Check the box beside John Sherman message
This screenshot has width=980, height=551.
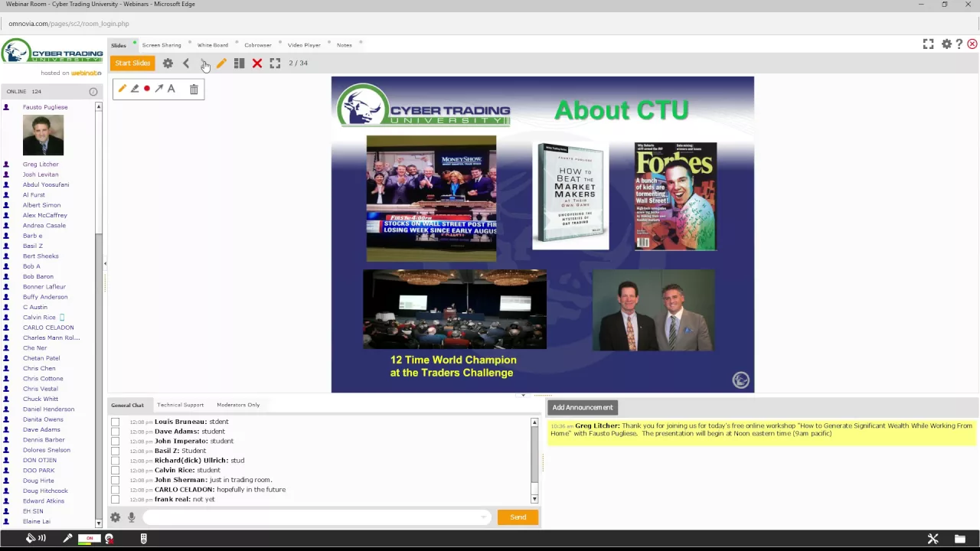pos(115,480)
